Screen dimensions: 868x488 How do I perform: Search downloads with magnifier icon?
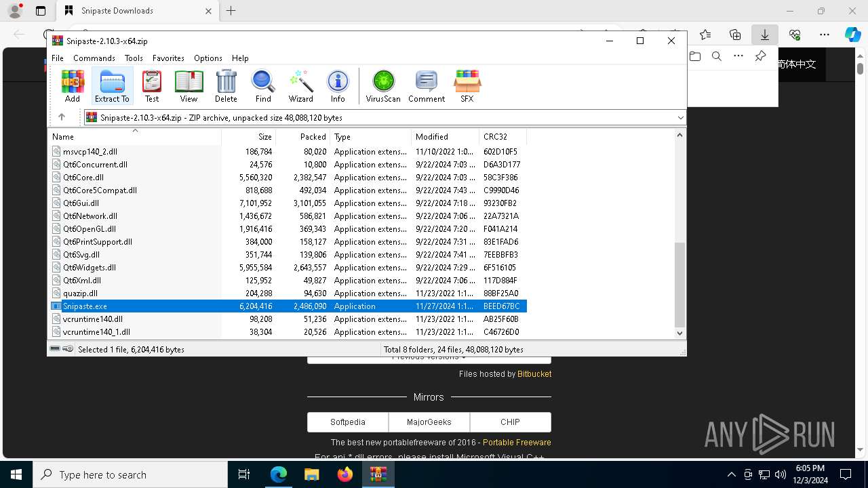coord(717,56)
